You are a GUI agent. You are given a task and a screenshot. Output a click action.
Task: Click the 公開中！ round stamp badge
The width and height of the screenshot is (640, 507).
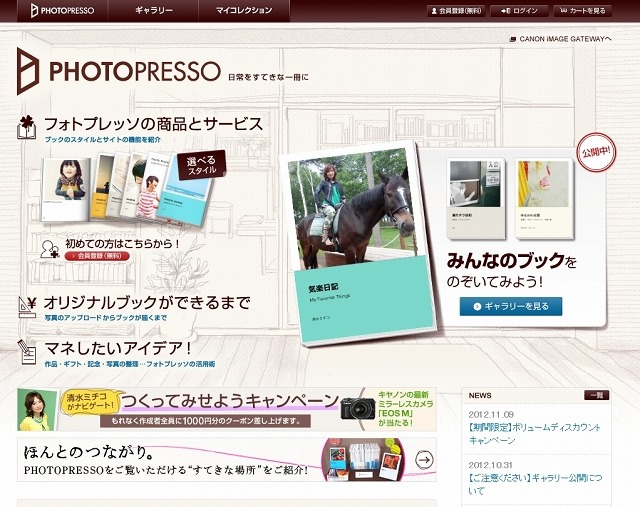coord(596,153)
